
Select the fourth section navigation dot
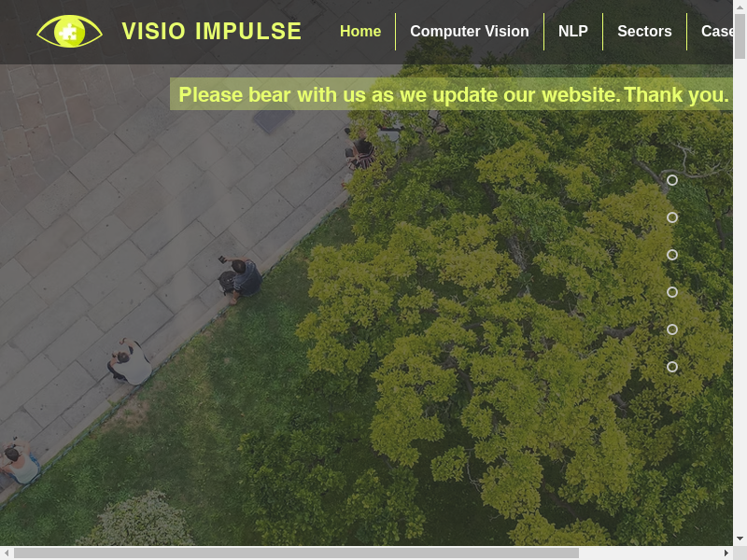pos(672,292)
